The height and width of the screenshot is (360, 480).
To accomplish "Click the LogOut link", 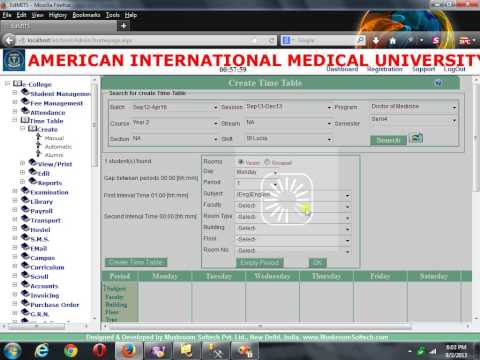I will tap(454, 69).
